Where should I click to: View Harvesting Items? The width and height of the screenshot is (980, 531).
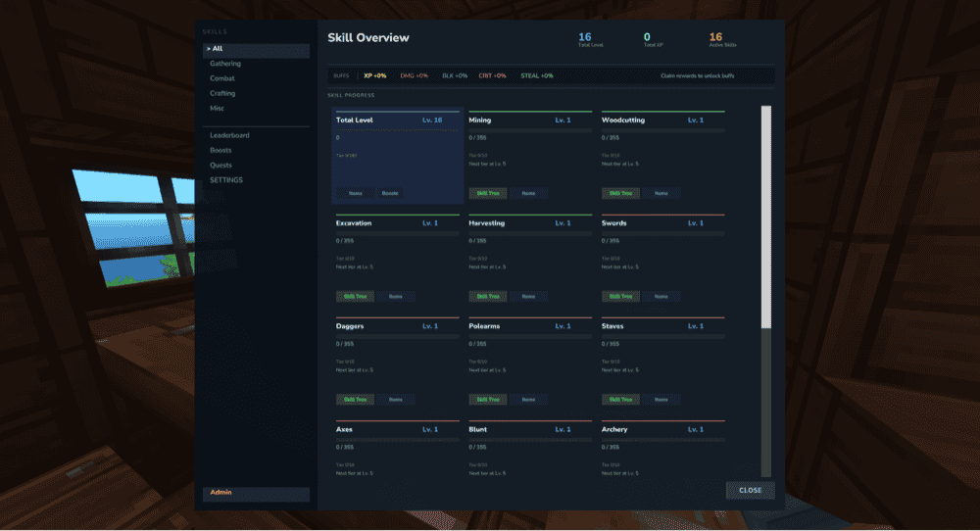tap(528, 297)
